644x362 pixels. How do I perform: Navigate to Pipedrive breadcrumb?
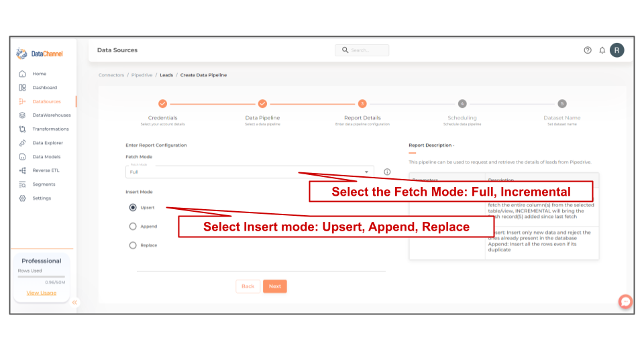tap(142, 75)
